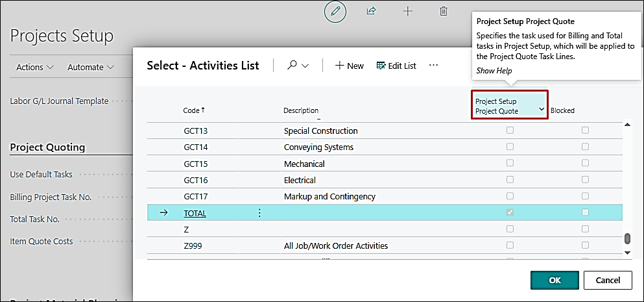644x302 pixels.
Task: Open the TOTAL row three-dot menu
Action: 259,212
